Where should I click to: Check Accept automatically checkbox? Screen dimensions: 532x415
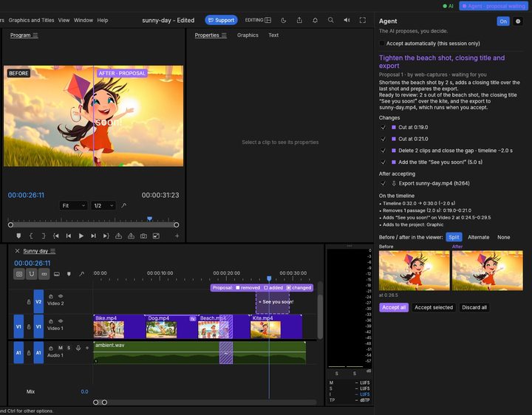click(382, 44)
